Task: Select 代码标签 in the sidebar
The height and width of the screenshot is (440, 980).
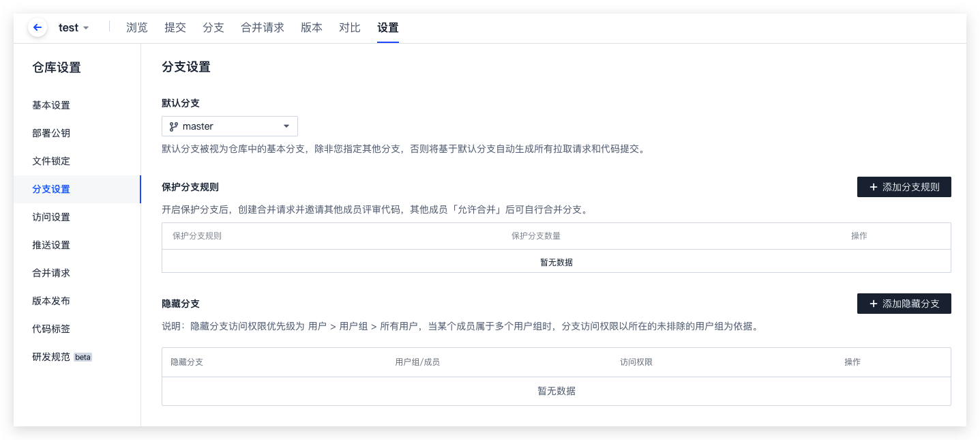Action: click(51, 329)
